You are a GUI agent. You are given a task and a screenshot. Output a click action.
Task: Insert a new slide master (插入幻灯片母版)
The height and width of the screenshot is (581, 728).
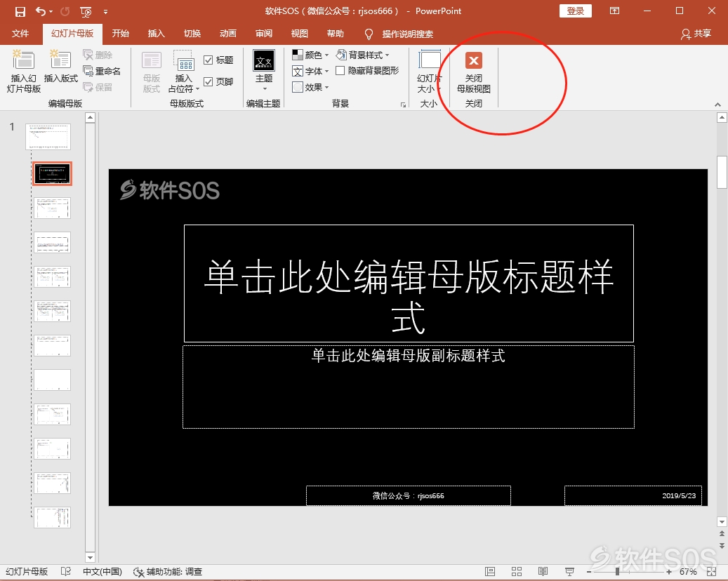[x=24, y=72]
